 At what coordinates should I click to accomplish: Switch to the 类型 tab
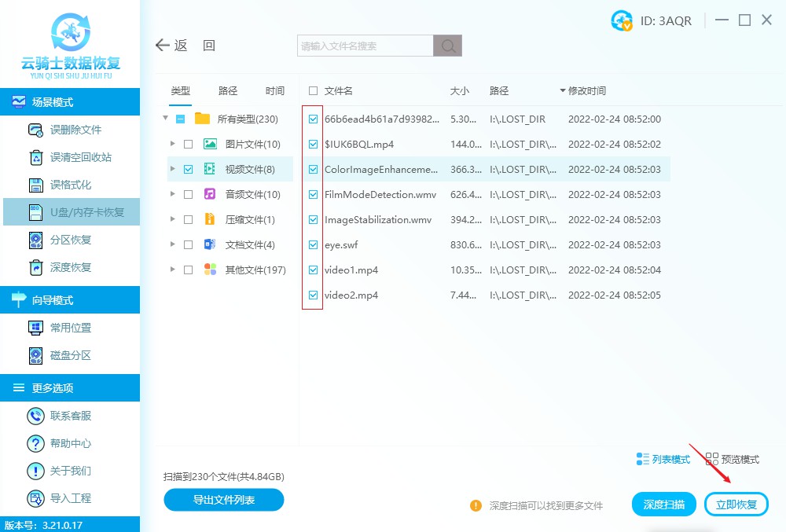pos(181,91)
